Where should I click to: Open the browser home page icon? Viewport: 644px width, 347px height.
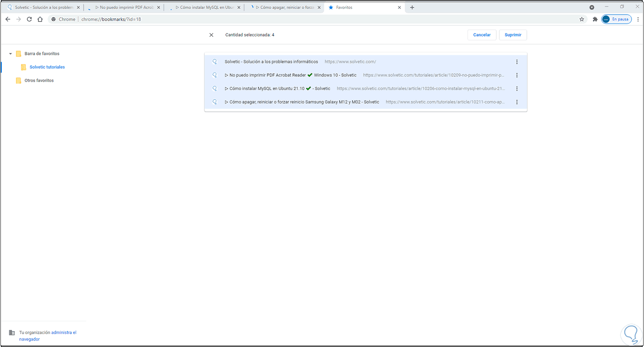tap(40, 19)
